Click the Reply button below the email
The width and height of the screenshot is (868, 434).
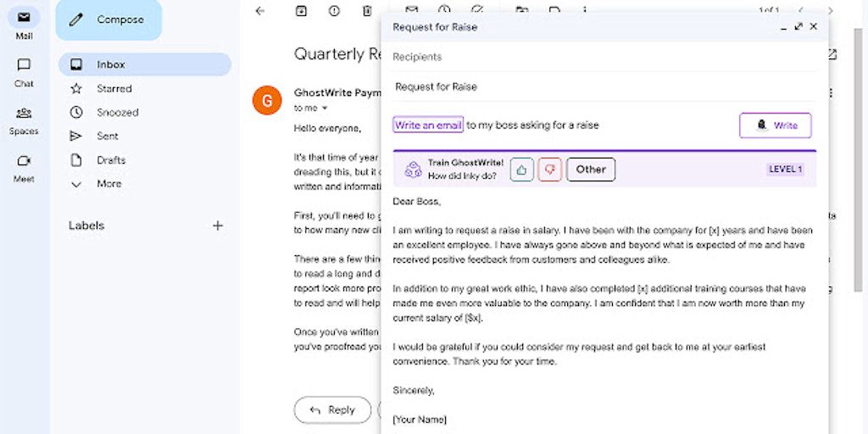332,410
